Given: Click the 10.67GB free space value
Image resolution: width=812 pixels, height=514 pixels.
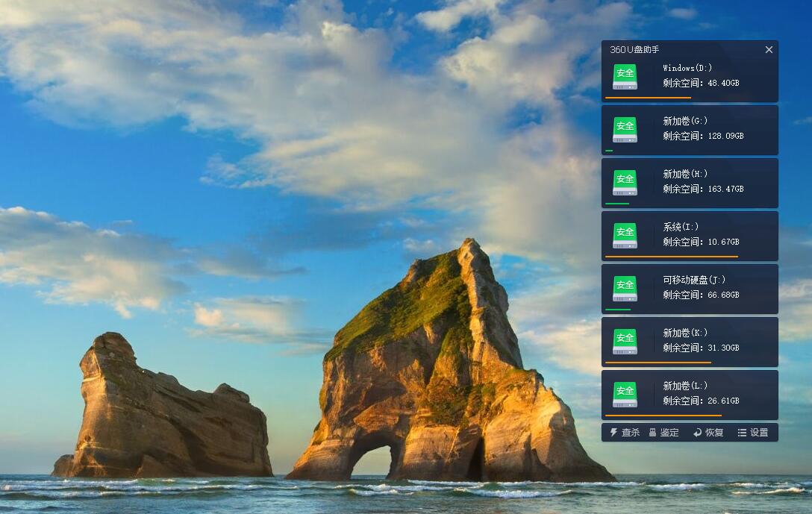Looking at the screenshot, I should click(723, 242).
